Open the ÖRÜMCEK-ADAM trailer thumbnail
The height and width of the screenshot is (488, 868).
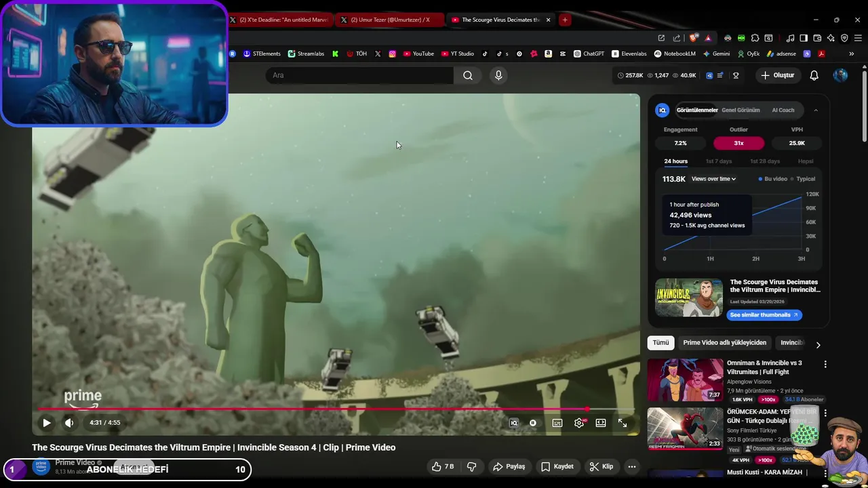(x=686, y=429)
